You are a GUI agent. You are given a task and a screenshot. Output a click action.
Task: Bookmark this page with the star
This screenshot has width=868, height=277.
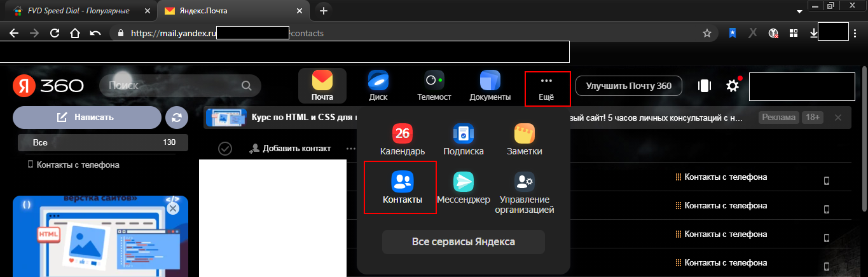[x=706, y=33]
